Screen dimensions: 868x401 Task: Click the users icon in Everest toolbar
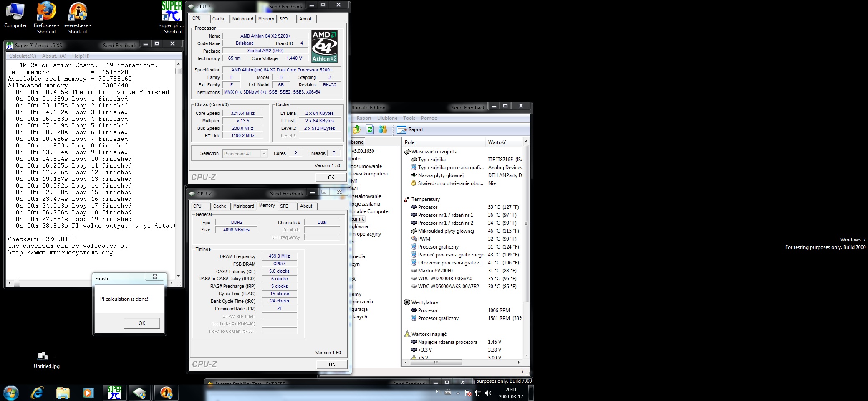pyautogui.click(x=383, y=129)
